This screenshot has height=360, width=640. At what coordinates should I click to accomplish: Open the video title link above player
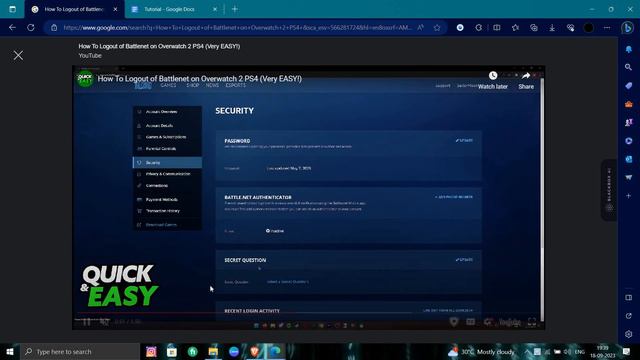tap(159, 46)
